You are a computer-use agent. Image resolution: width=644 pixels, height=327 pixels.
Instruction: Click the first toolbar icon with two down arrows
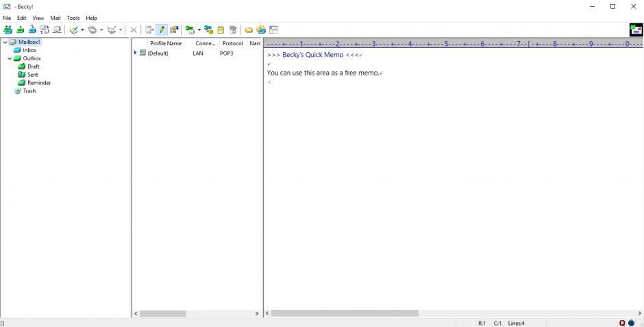coord(8,29)
